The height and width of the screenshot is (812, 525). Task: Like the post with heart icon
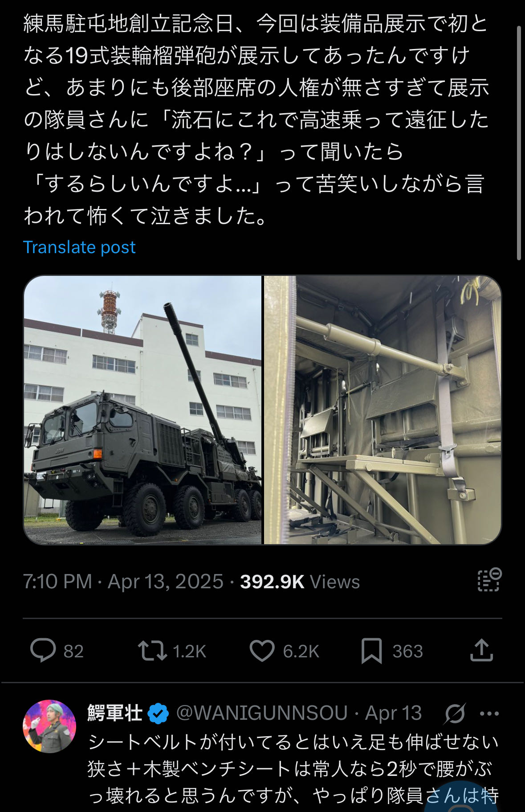[x=262, y=651]
